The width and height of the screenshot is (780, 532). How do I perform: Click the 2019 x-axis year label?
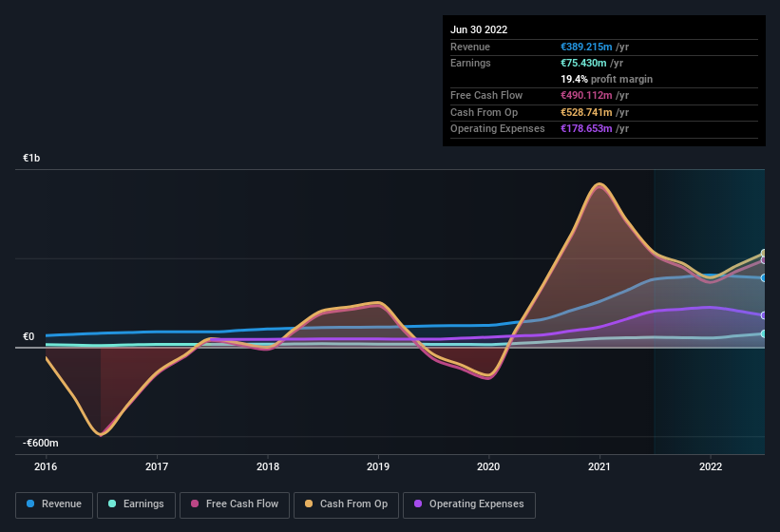[378, 466]
